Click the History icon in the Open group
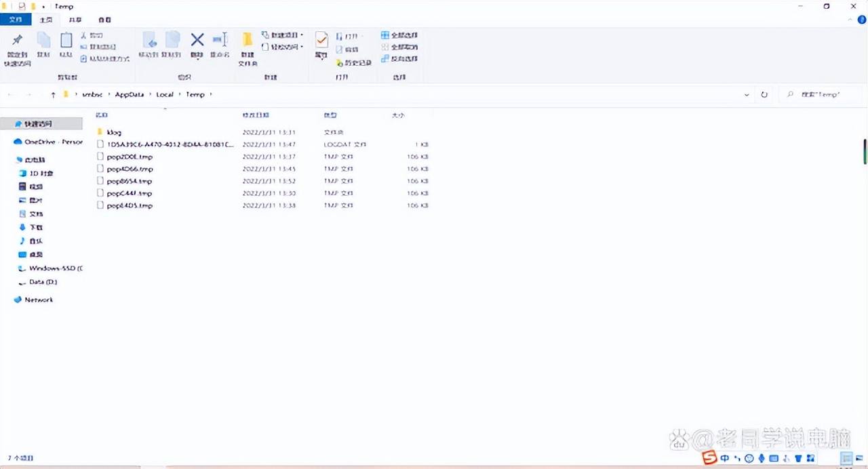This screenshot has height=469, width=868. click(339, 62)
